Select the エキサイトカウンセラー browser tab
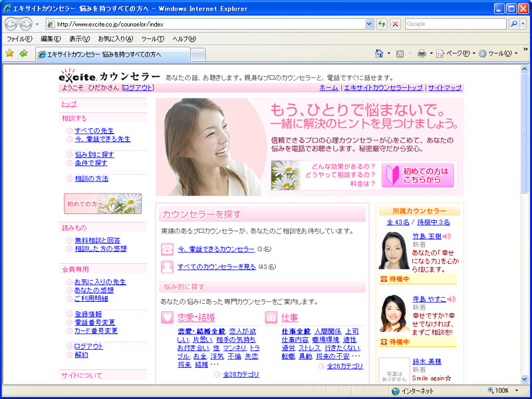The width and height of the screenshot is (532, 399). click(x=112, y=55)
